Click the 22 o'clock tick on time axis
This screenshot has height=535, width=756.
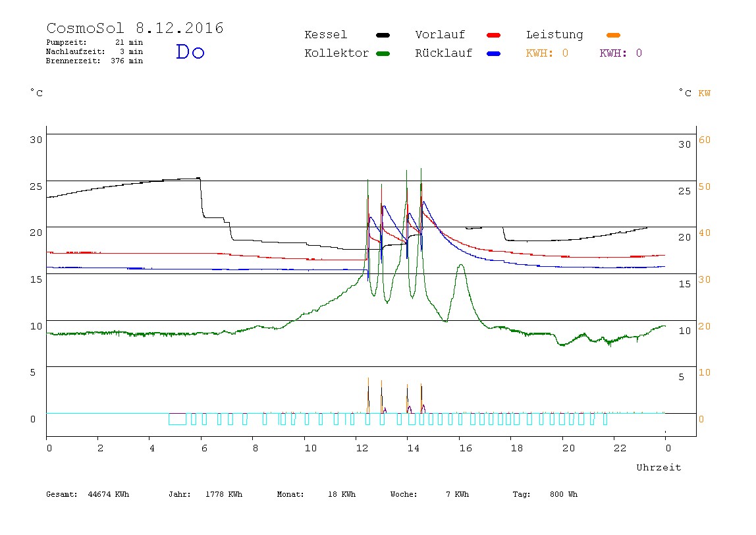coord(620,448)
